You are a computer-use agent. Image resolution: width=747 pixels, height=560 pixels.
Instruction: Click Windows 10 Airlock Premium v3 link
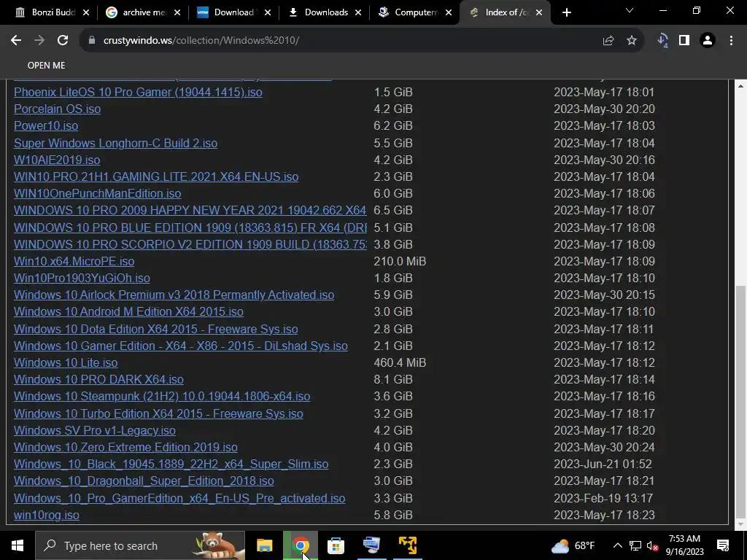pyautogui.click(x=174, y=295)
